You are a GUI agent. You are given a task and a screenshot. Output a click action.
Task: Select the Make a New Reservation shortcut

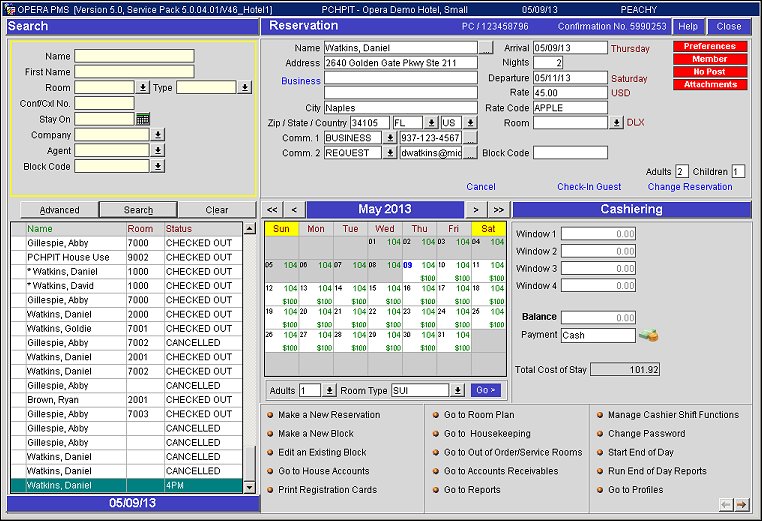(328, 415)
